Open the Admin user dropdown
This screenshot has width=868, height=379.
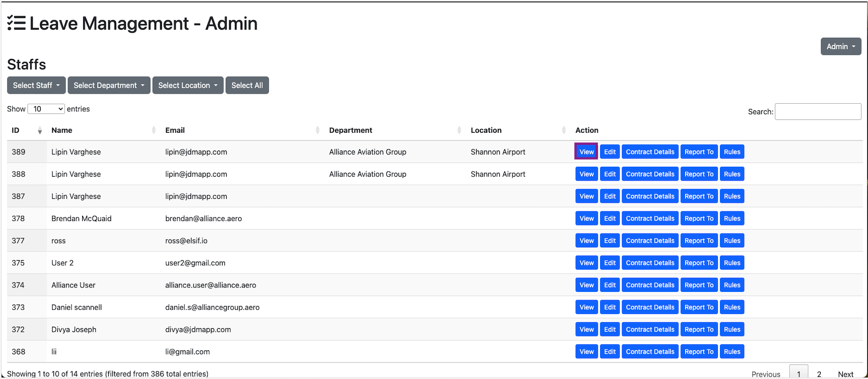click(840, 46)
